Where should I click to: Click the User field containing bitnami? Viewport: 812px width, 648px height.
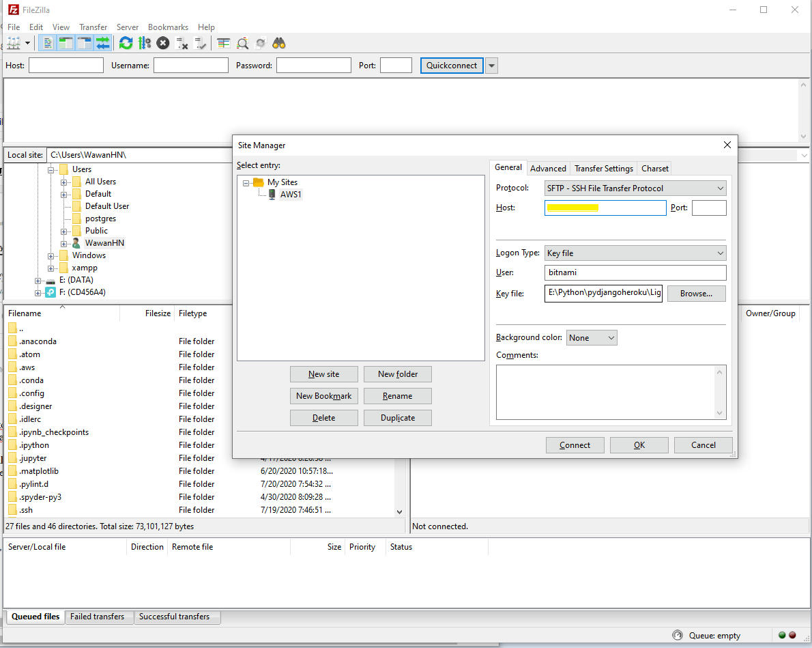635,272
